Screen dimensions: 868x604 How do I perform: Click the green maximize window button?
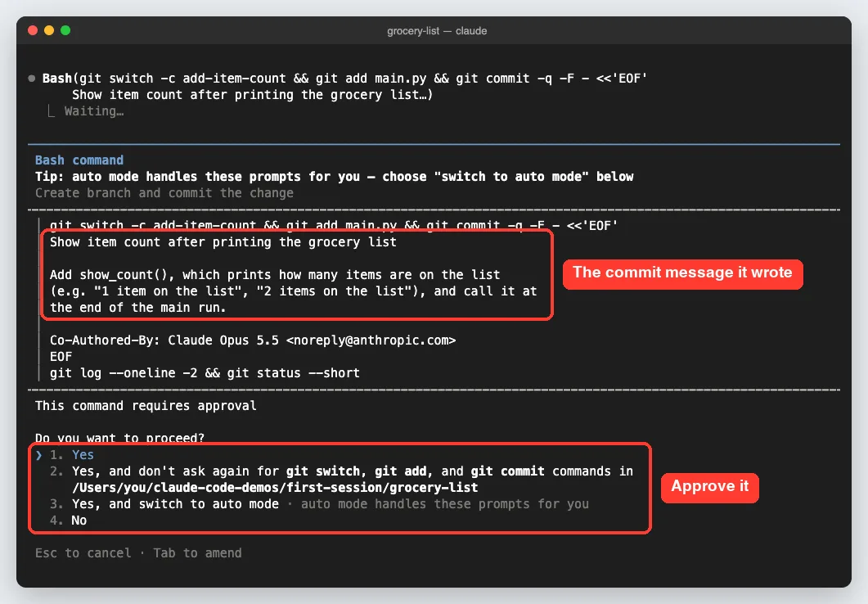[65, 30]
